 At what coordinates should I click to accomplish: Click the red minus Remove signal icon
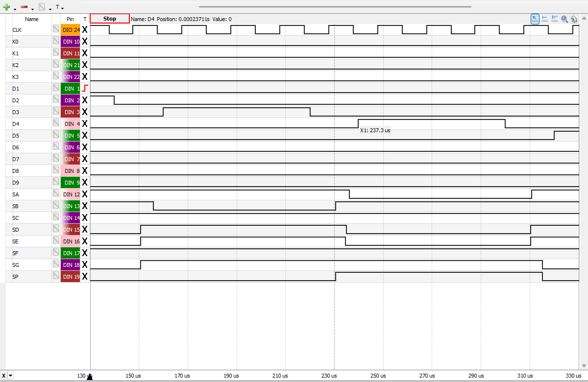tap(24, 7)
